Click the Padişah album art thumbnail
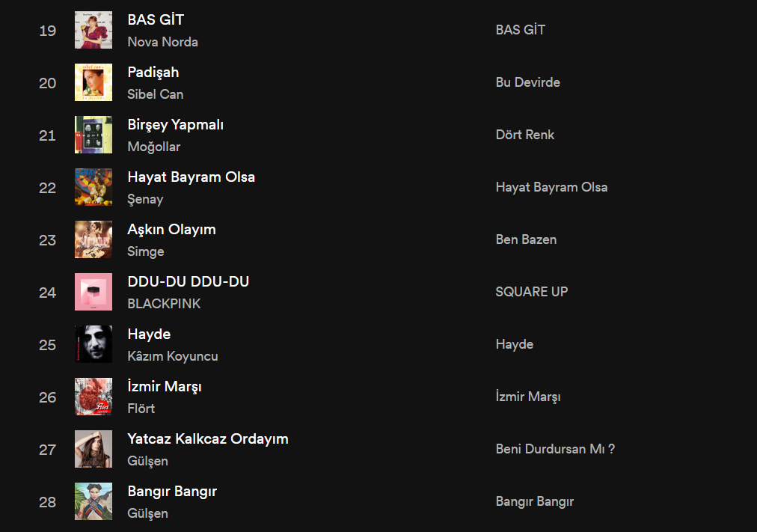 tap(94, 82)
